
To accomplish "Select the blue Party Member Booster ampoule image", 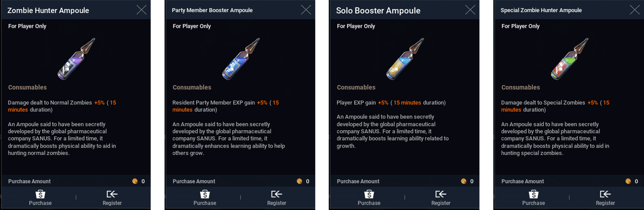I will click(x=241, y=59).
